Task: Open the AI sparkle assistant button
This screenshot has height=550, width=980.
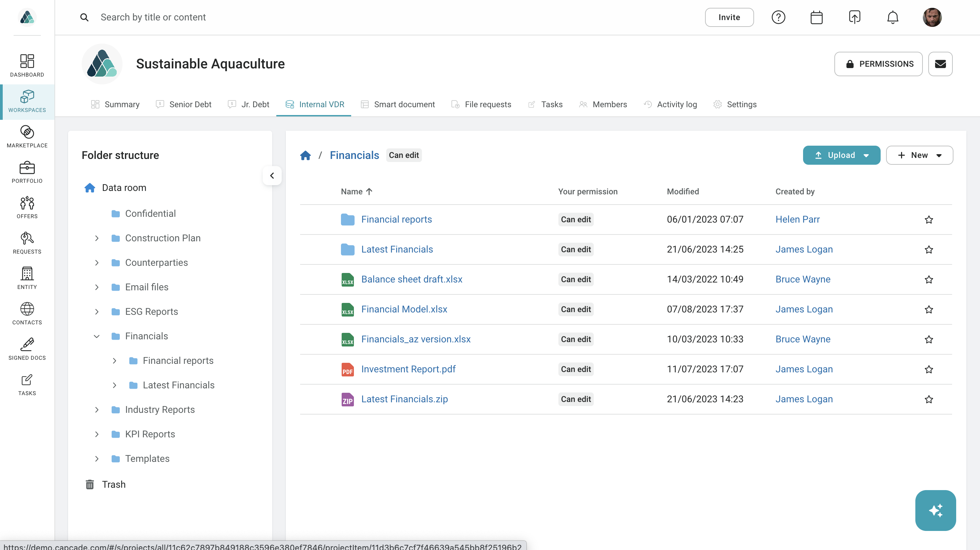Action: pos(935,510)
